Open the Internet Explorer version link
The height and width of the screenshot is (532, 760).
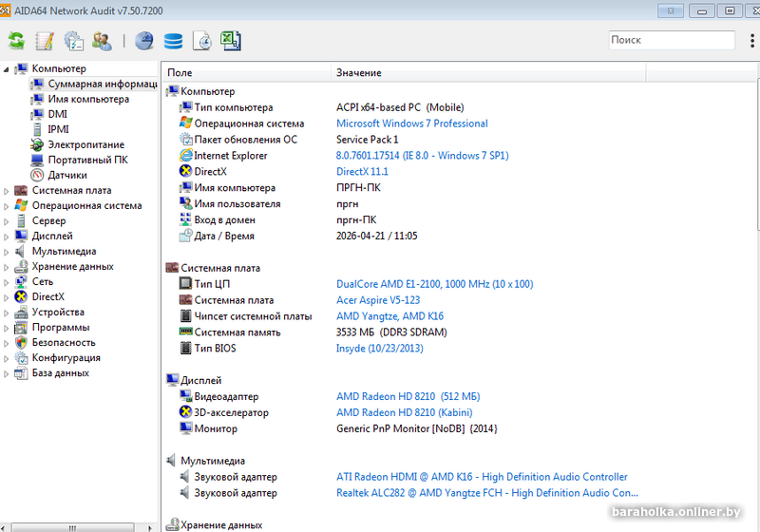[422, 156]
